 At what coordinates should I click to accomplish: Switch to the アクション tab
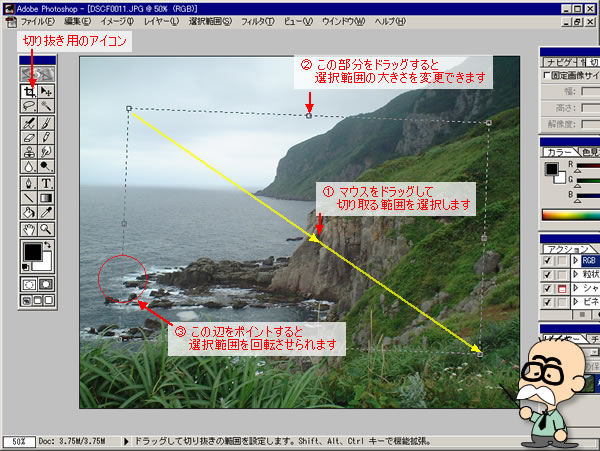[565, 247]
